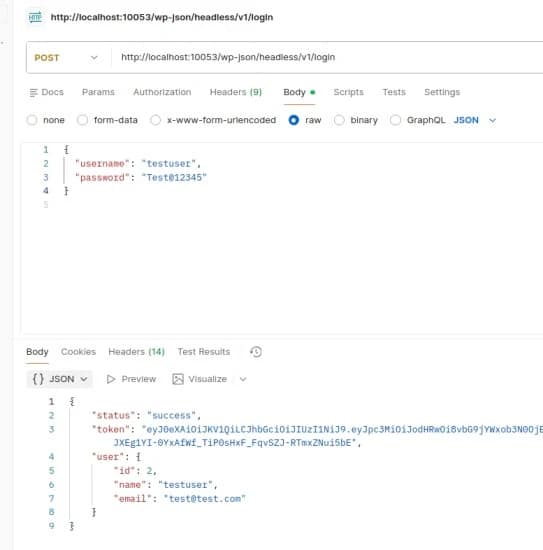This screenshot has height=550, width=543.
Task: Click the Visualize image icon
Action: pyautogui.click(x=178, y=379)
